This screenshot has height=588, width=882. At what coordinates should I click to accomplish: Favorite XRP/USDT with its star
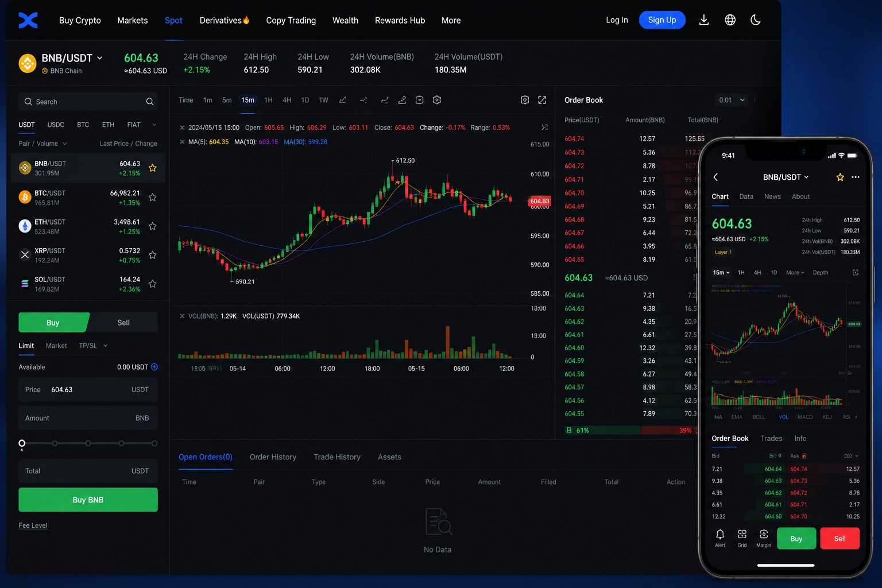[x=153, y=255]
